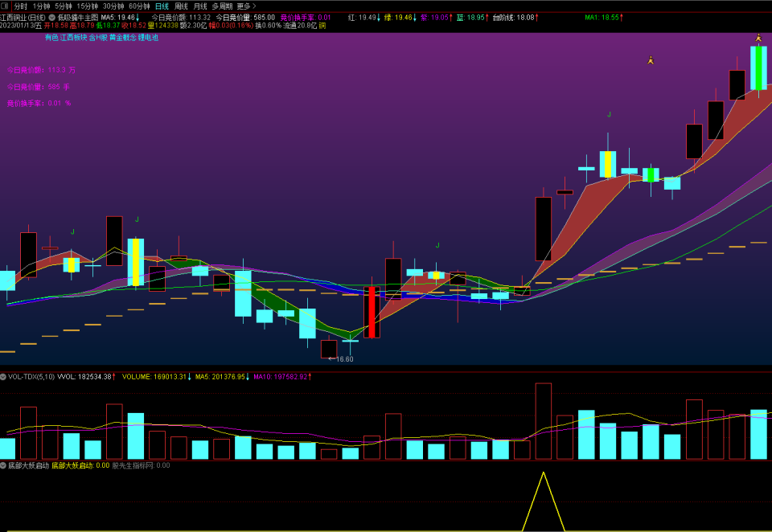Image resolution: width=772 pixels, height=532 pixels.
Task: Click the MA10: 197582.92 value
Action: click(282, 377)
